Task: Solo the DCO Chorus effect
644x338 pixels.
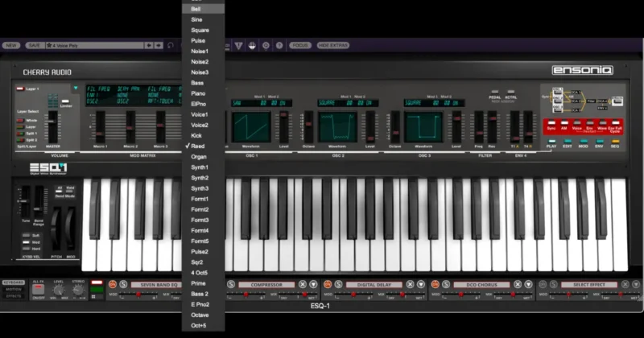Action: [x=446, y=284]
